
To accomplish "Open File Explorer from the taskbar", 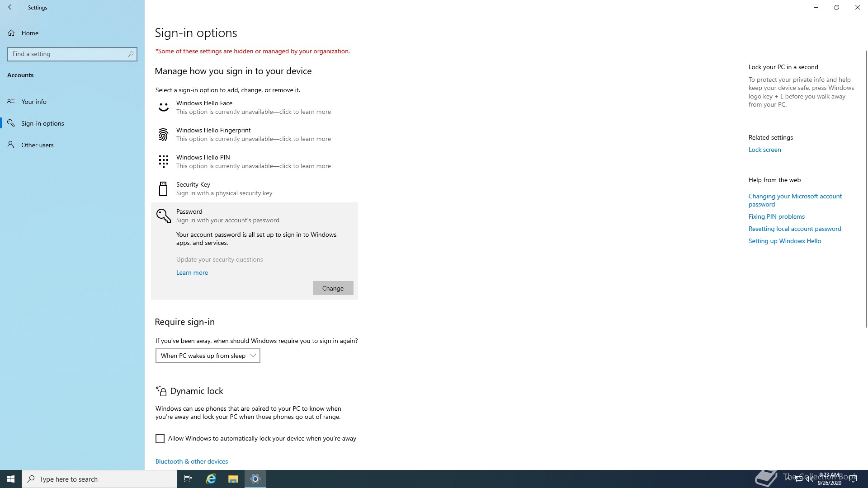I will pyautogui.click(x=233, y=479).
